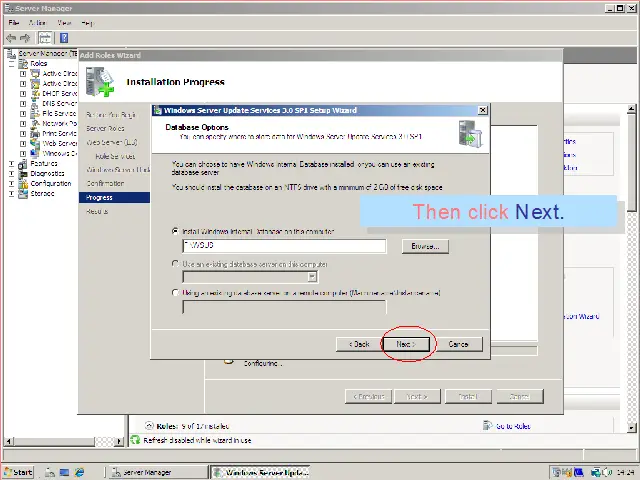Click the File Services role icon

tap(36, 113)
